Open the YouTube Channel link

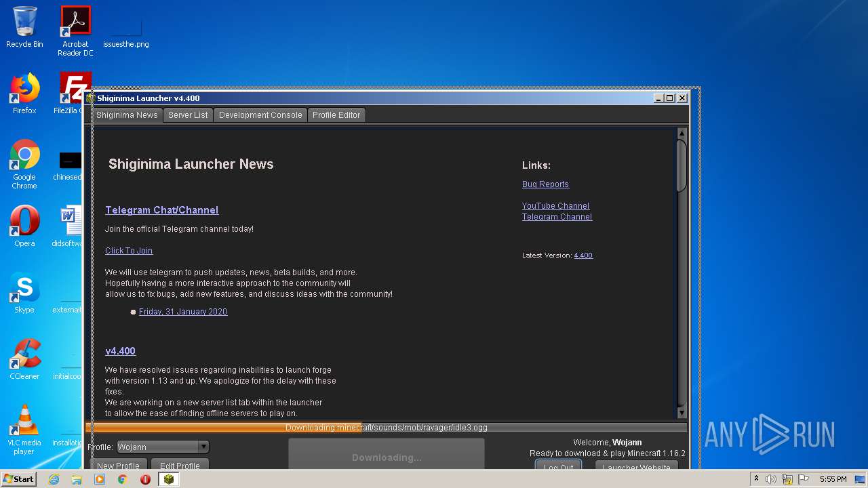pos(555,206)
